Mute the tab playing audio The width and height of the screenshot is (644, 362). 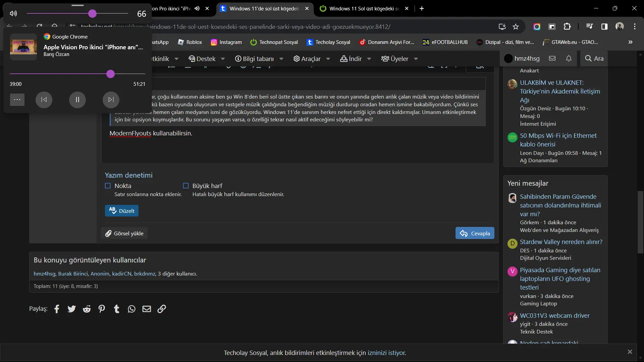[x=197, y=8]
